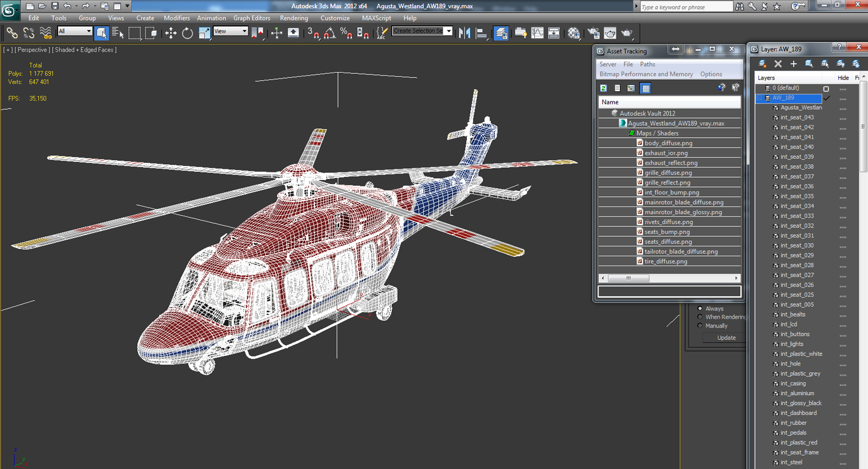The width and height of the screenshot is (868, 469).
Task: Open the Curve Editor icon
Action: 537,33
